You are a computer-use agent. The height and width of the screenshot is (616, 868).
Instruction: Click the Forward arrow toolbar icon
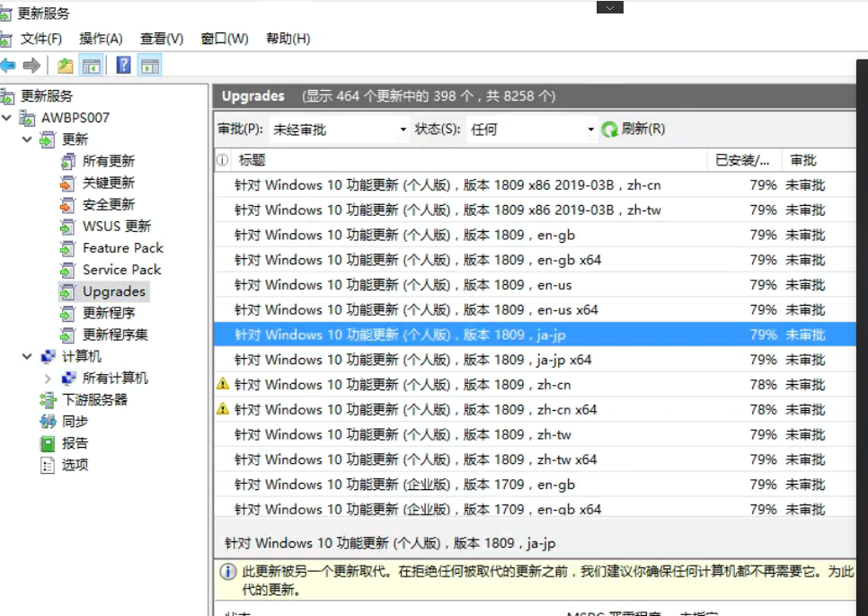point(31,66)
